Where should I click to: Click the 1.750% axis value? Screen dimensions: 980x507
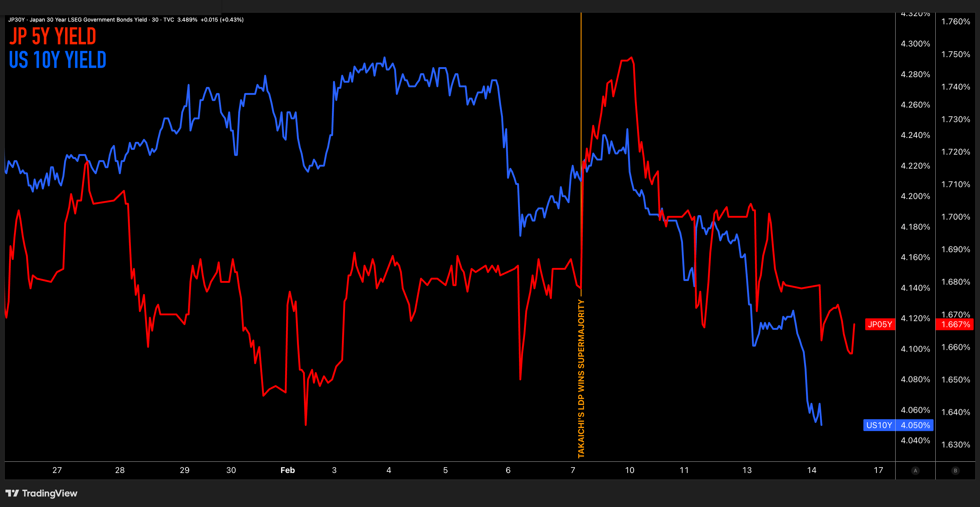(x=956, y=54)
